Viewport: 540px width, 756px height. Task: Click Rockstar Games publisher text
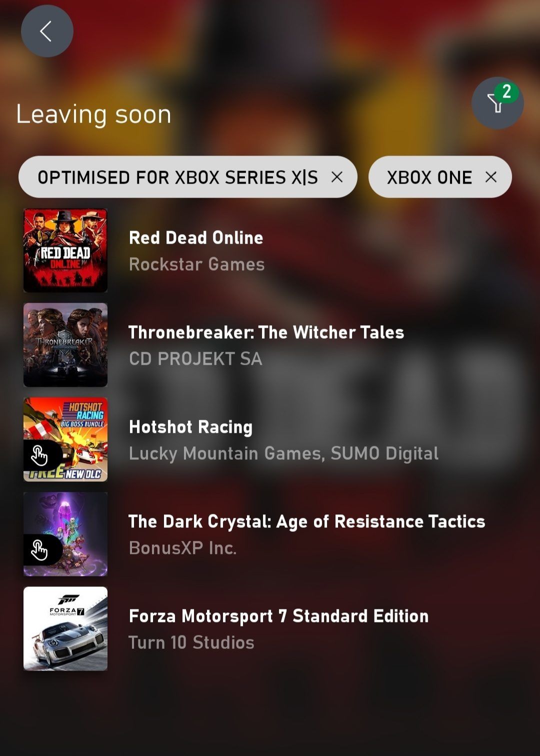(x=196, y=264)
